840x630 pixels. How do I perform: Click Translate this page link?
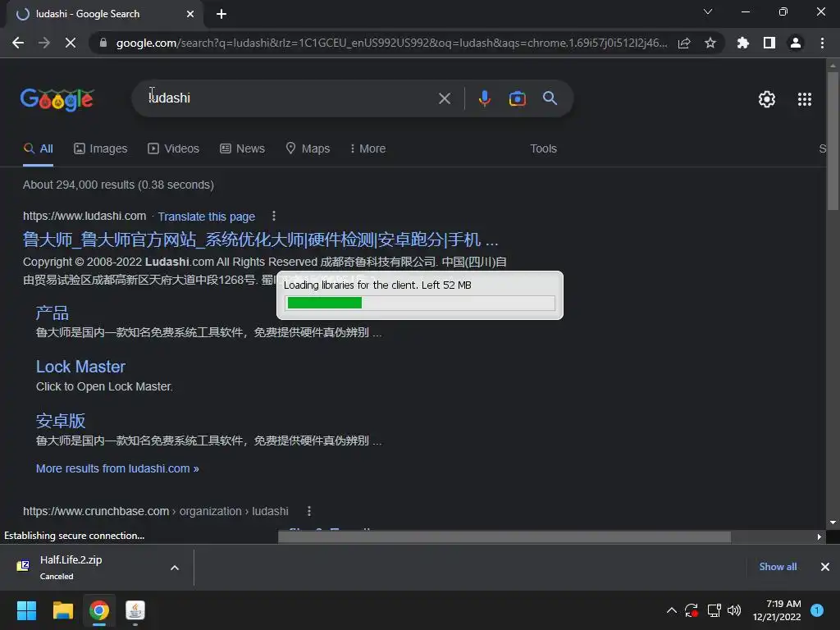pyautogui.click(x=206, y=217)
